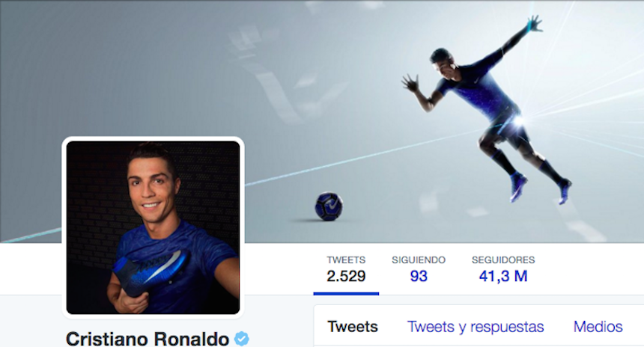Click the player's glowing boot flare
The image size is (644, 347).
(x=519, y=120)
